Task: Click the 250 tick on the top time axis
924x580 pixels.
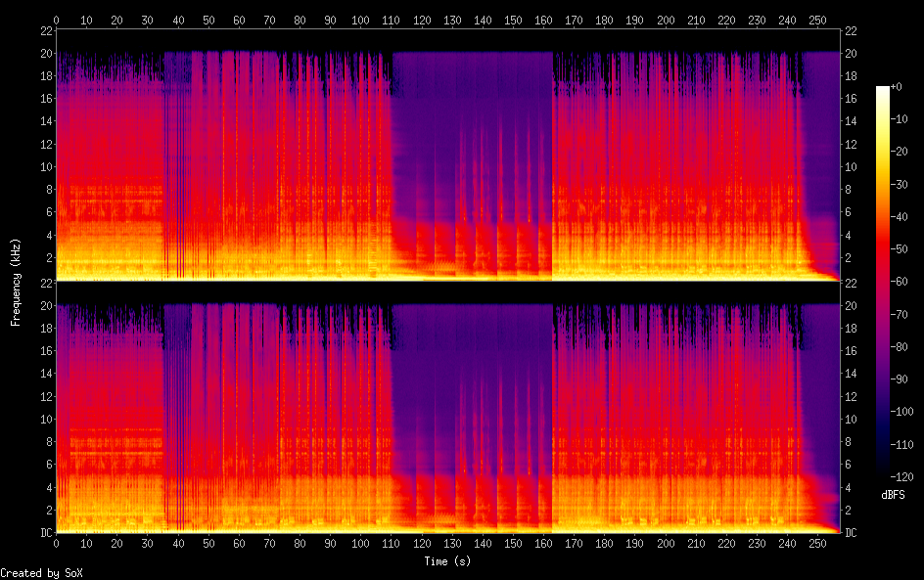Action: pyautogui.click(x=818, y=19)
